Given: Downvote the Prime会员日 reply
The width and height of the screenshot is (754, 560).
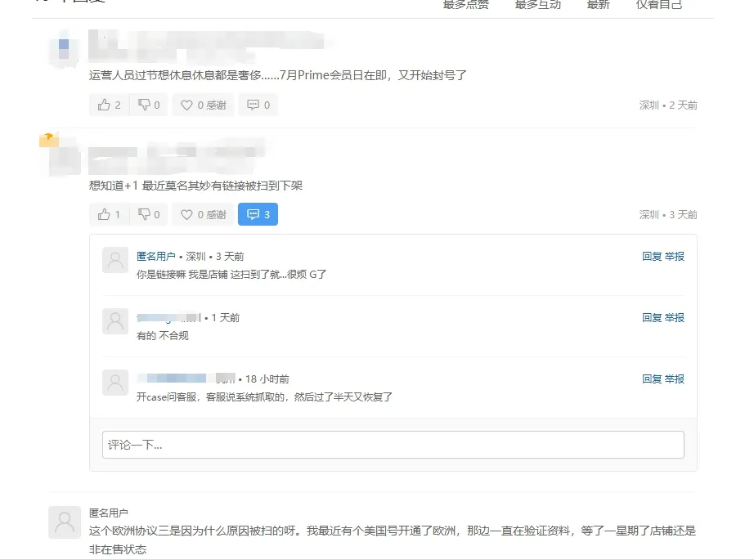Looking at the screenshot, I should [x=149, y=105].
